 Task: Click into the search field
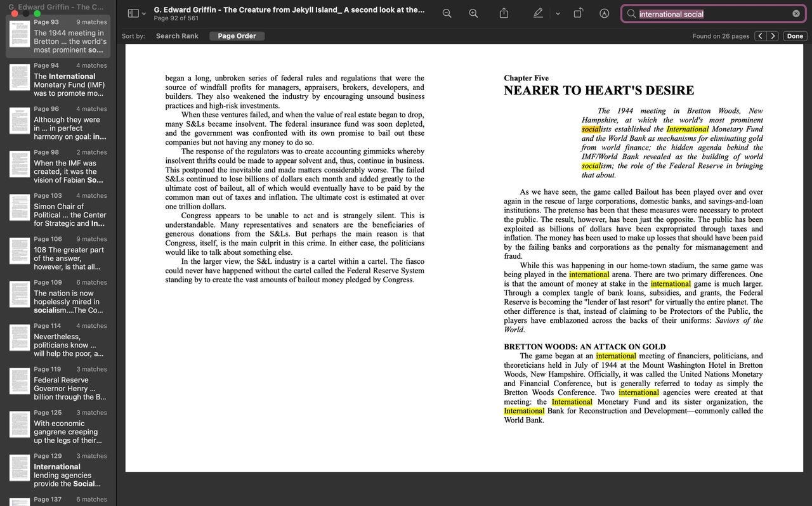[714, 14]
